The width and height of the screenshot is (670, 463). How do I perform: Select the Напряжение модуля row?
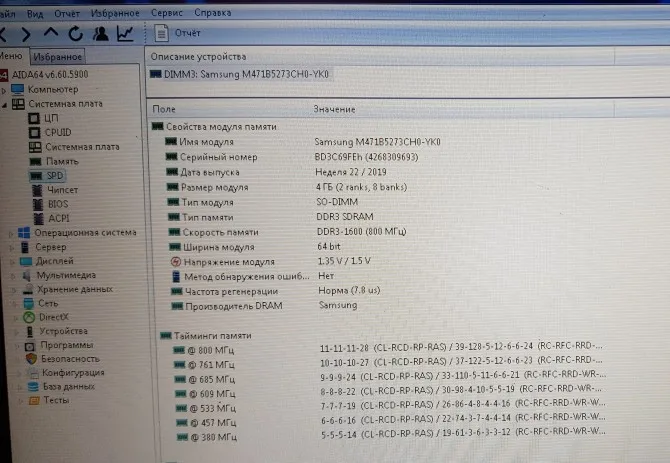coord(271,262)
